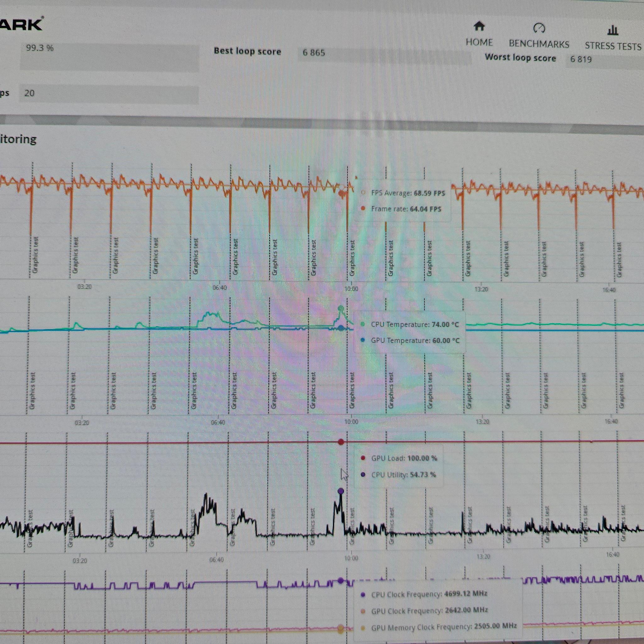Click the 10:00 time label on frame rate chart
Screen dimensions: 644x644
point(351,289)
